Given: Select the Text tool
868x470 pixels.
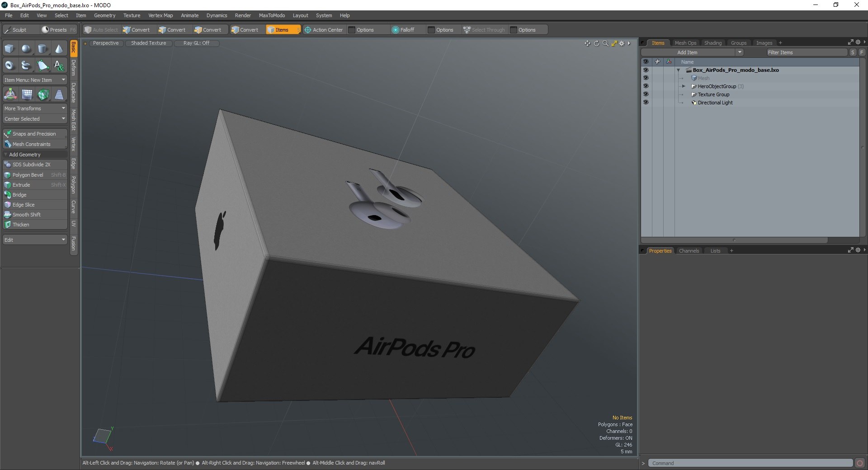Looking at the screenshot, I should [x=59, y=66].
